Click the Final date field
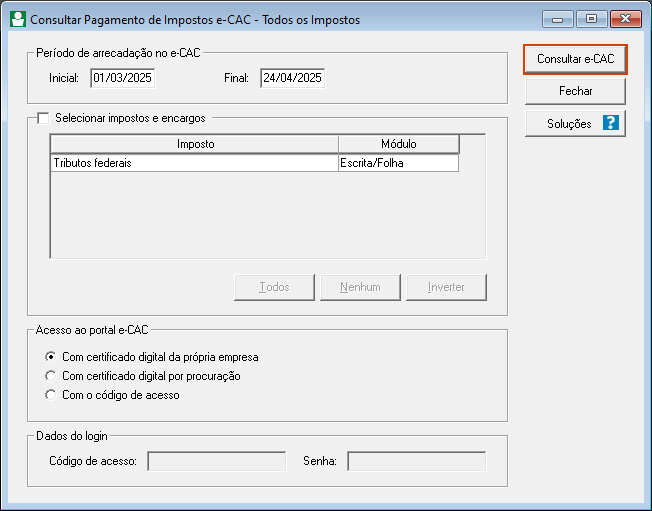Image resolution: width=652 pixels, height=511 pixels. coord(292,78)
